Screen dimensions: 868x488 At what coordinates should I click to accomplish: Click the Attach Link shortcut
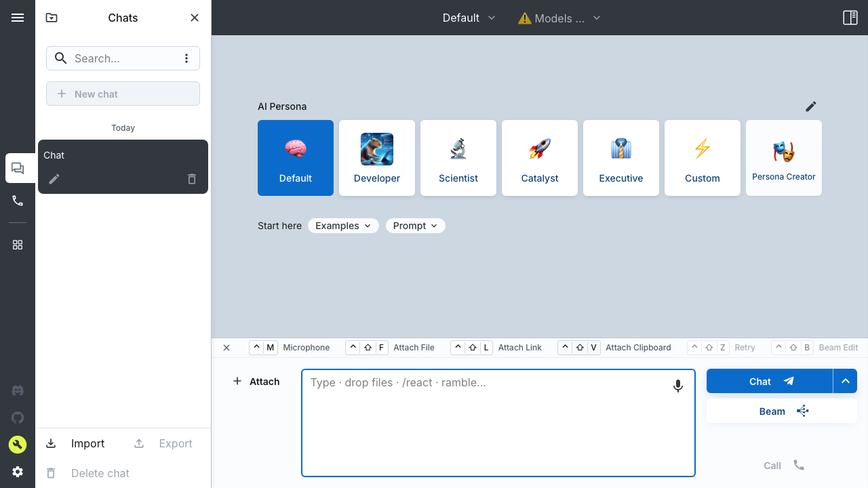tap(496, 348)
